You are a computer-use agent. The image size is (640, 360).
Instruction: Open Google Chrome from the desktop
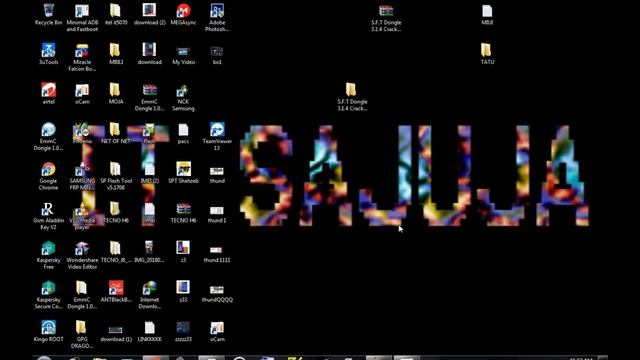coord(48,169)
